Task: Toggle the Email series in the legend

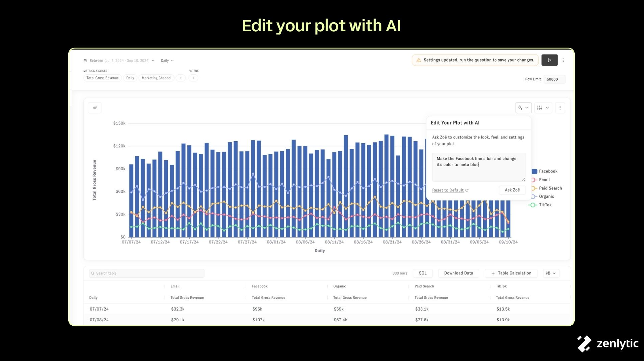Action: pos(544,180)
